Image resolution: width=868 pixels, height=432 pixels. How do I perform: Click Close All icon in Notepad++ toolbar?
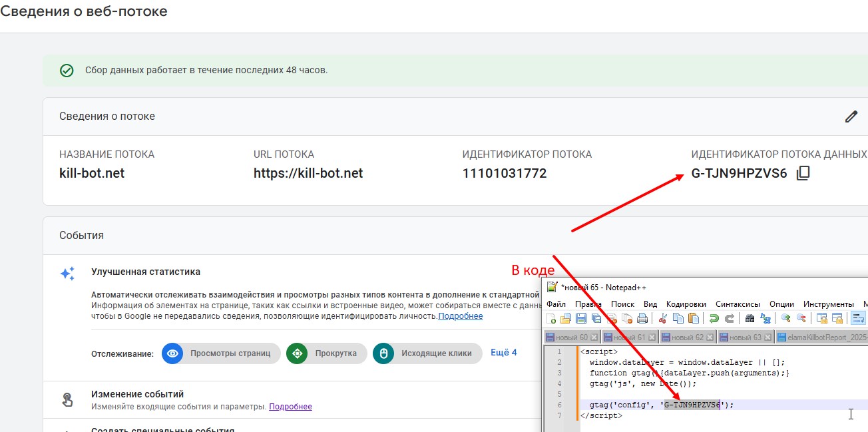(627, 318)
